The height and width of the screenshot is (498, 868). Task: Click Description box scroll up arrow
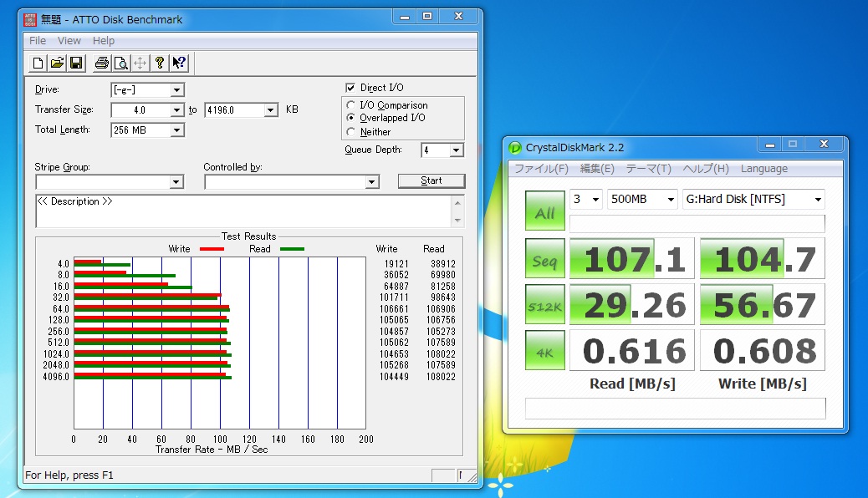coord(457,202)
